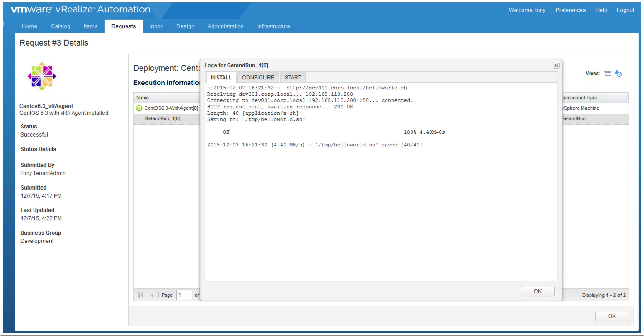Image resolution: width=644 pixels, height=336 pixels.
Task: Switch to list view icon
Action: point(607,73)
